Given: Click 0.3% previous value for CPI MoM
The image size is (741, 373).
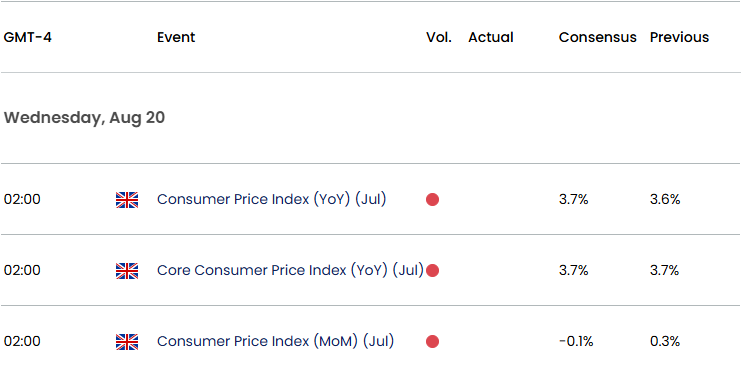Looking at the screenshot, I should pyautogui.click(x=665, y=341).
